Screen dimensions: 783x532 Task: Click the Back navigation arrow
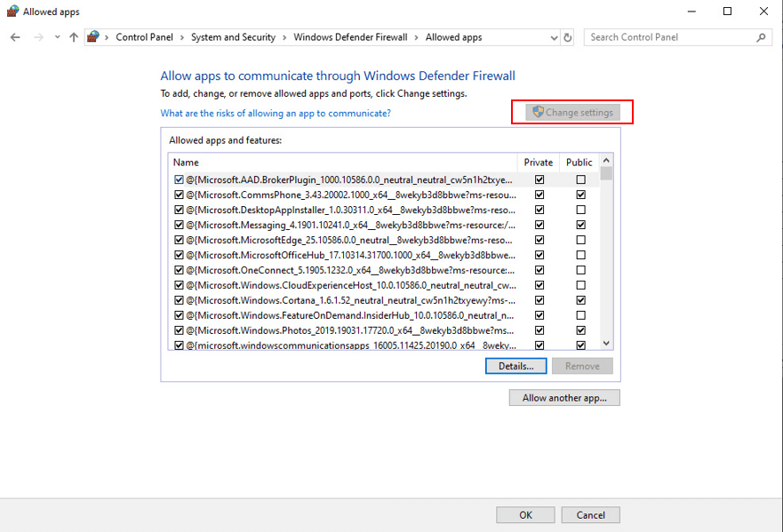[15, 37]
